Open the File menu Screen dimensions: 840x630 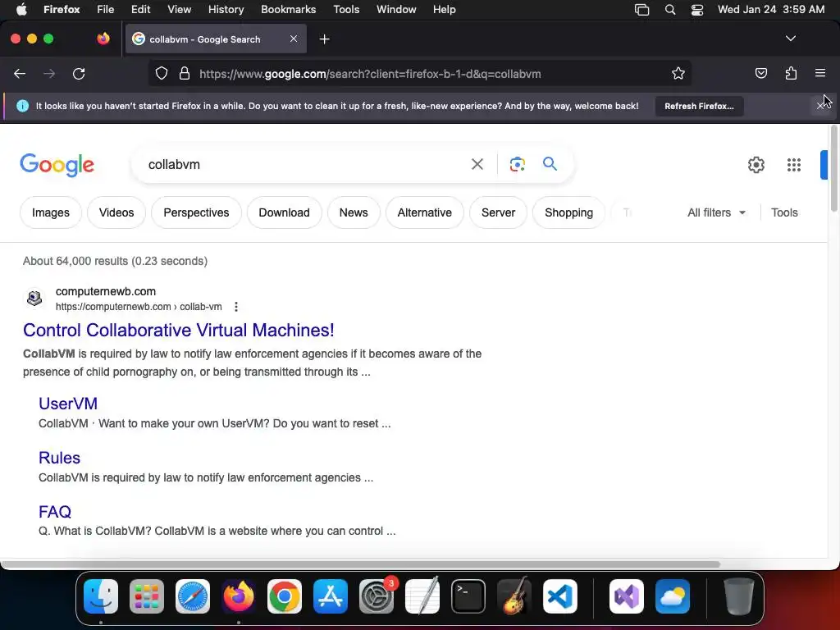tap(106, 9)
